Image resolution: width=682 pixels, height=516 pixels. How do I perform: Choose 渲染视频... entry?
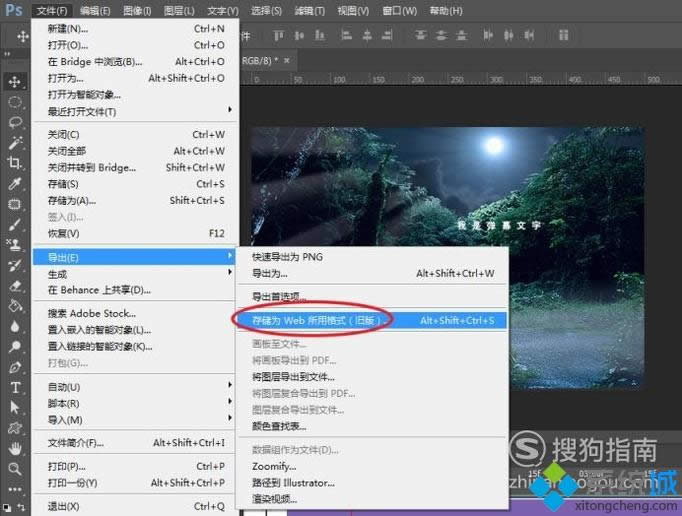pos(372,499)
